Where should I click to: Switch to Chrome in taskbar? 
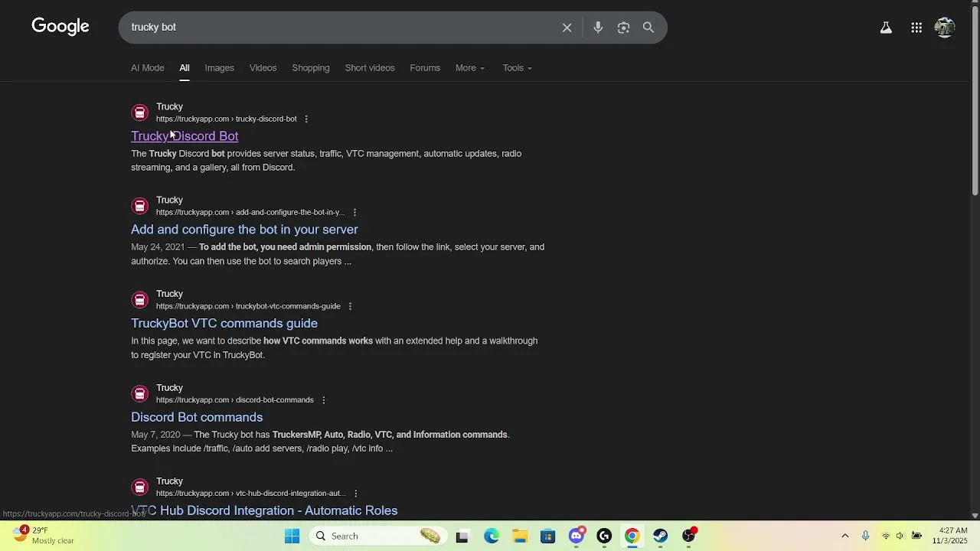point(632,536)
